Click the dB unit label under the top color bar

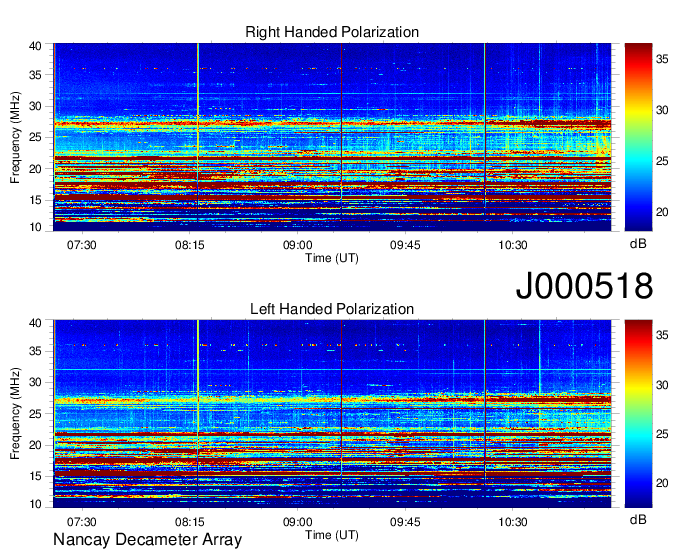(638, 244)
